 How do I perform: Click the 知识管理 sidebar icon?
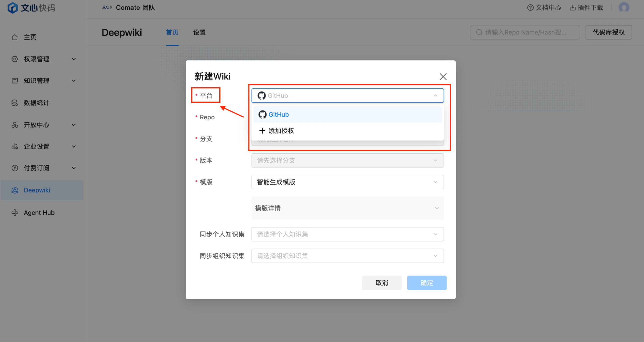click(15, 80)
